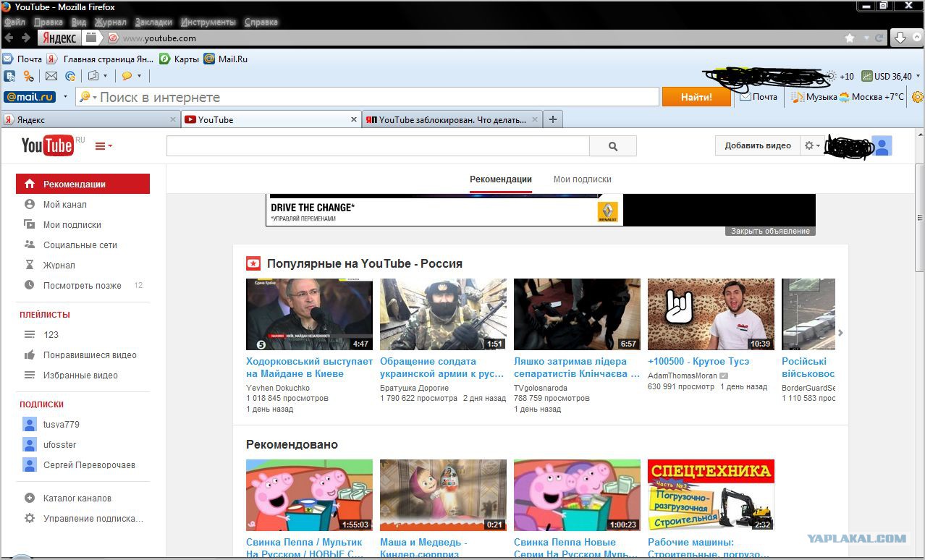This screenshot has height=560, width=925.
Task: Click the Firefox back arrow
Action: coord(9,38)
